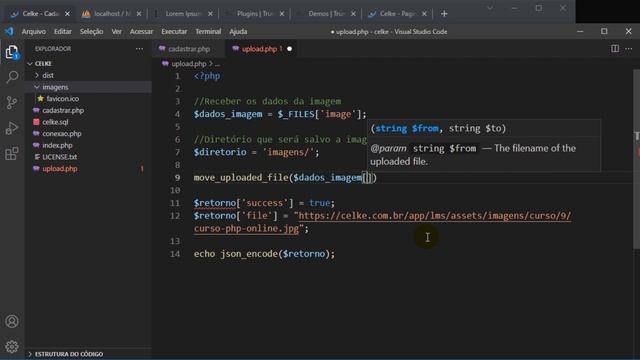640x360 pixels.
Task: Click the editor vertical scrollbar
Action: point(636,159)
